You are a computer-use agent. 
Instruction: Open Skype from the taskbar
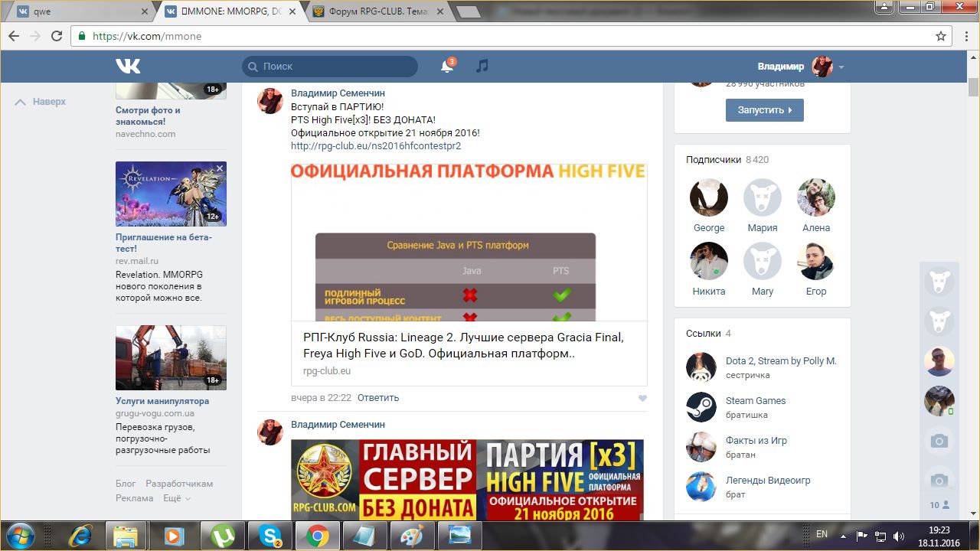(x=270, y=535)
